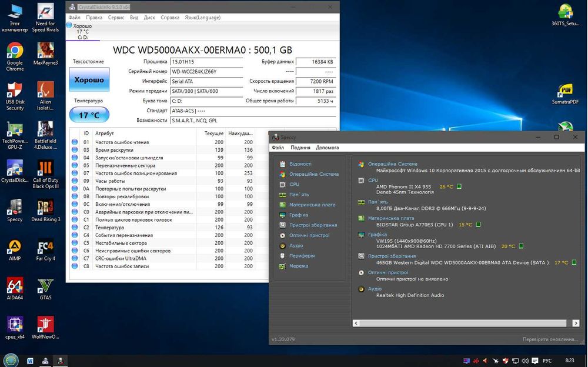588x367 pixels.
Task: Click the Start button on taskbar
Action: (10, 361)
